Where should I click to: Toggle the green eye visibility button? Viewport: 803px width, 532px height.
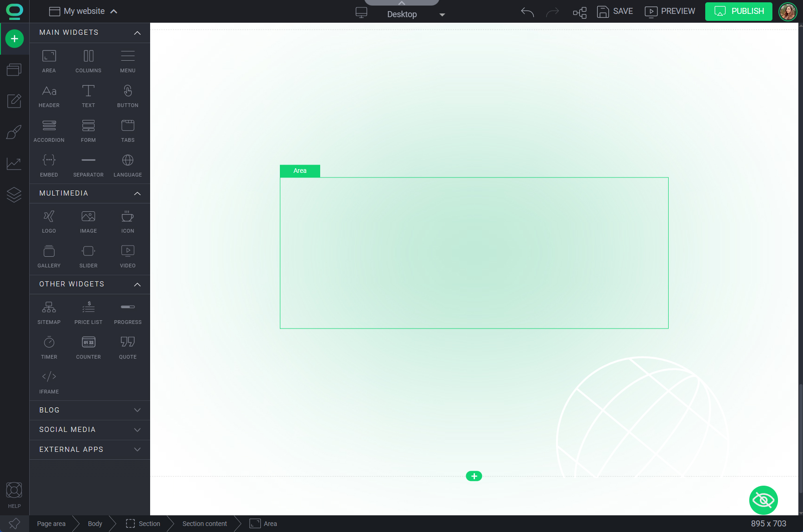(x=764, y=500)
